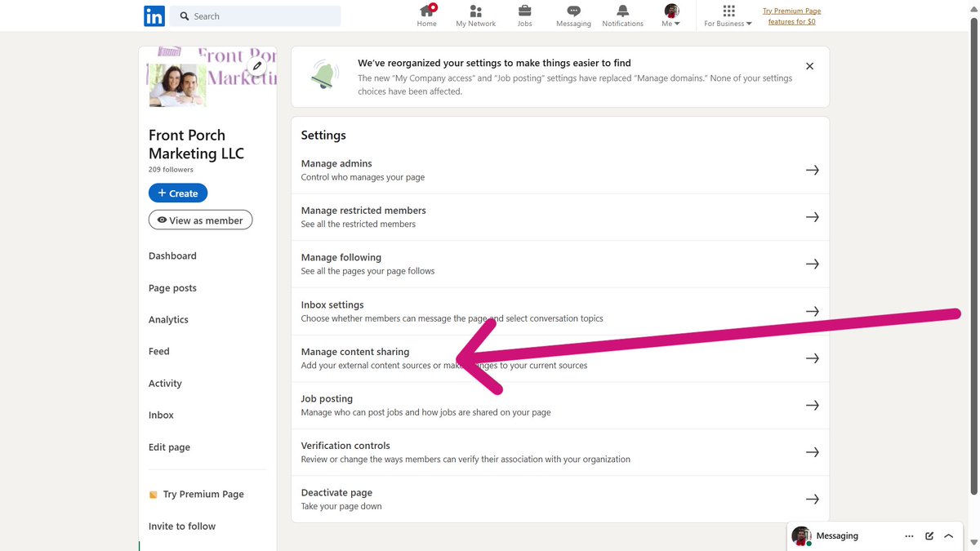Compose new message in Messaging overlay
The image size is (980, 551).
tap(929, 536)
